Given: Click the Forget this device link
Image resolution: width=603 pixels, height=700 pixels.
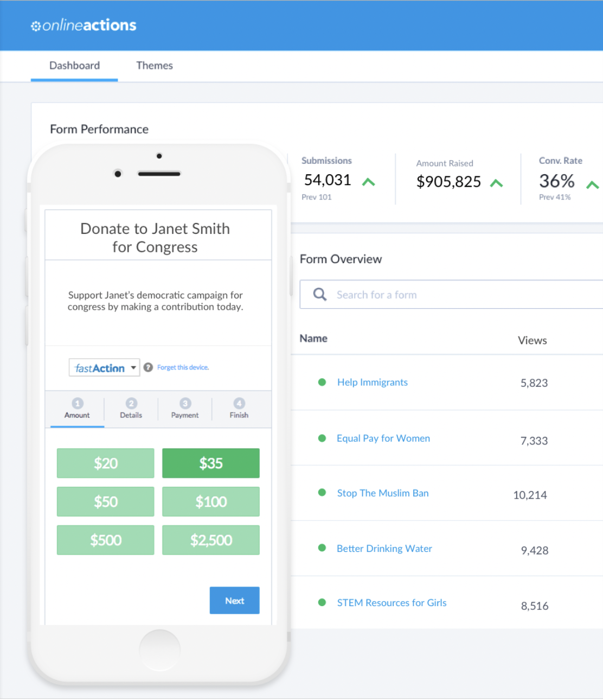Looking at the screenshot, I should click(x=183, y=367).
